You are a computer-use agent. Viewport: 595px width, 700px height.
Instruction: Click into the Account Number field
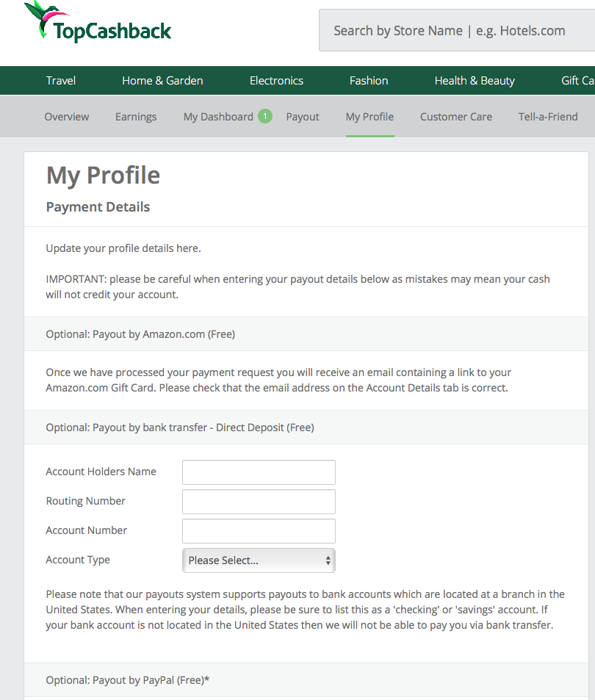click(259, 531)
